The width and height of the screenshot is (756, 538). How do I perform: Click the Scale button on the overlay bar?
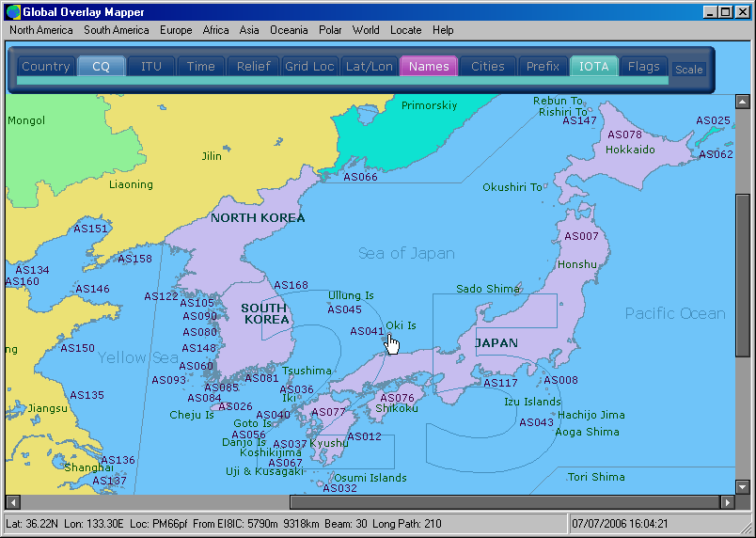tap(688, 70)
